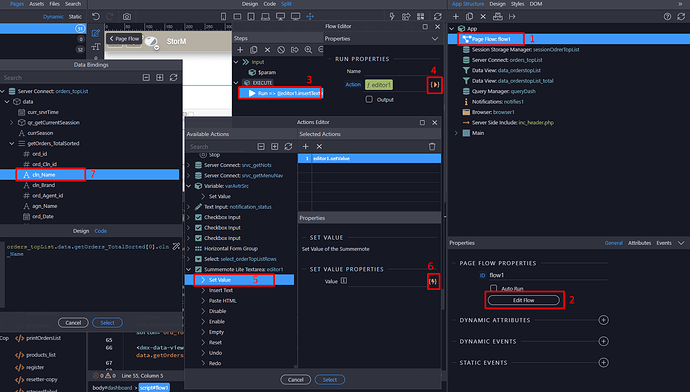Screen dimensions: 690x392
Task: Add a new step in Flow Editor
Action: coord(240,50)
